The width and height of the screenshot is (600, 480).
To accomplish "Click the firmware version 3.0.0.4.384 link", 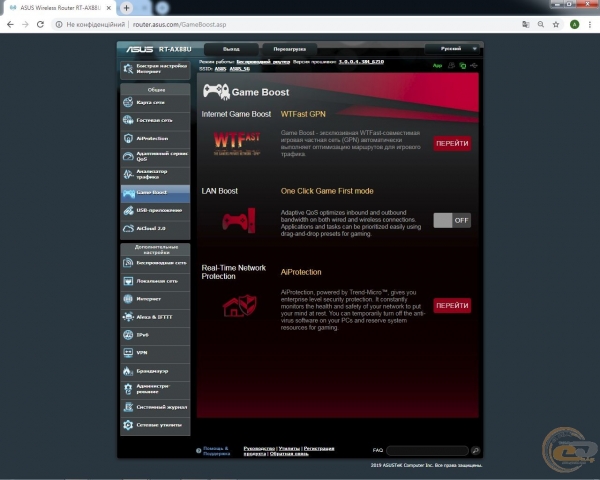I will click(361, 62).
